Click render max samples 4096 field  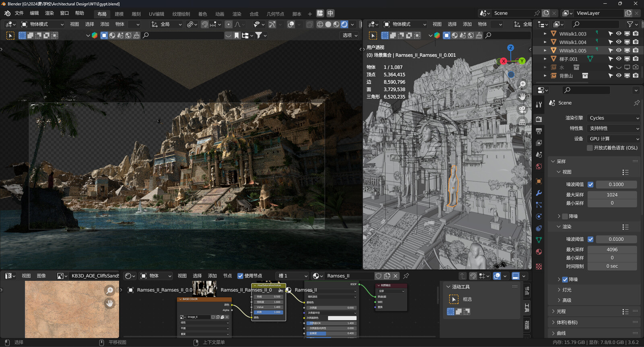(612, 250)
